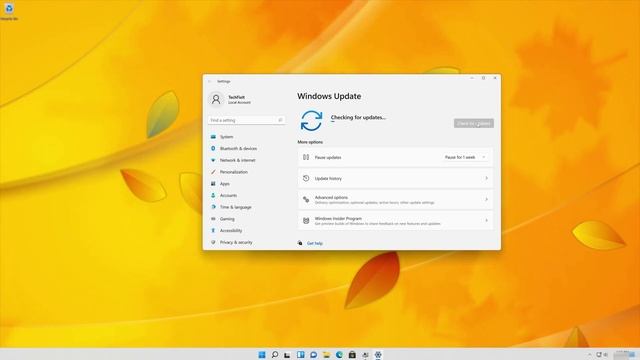Open Windows Insider Program via its chevron
This screenshot has width=640, height=360.
click(x=486, y=221)
